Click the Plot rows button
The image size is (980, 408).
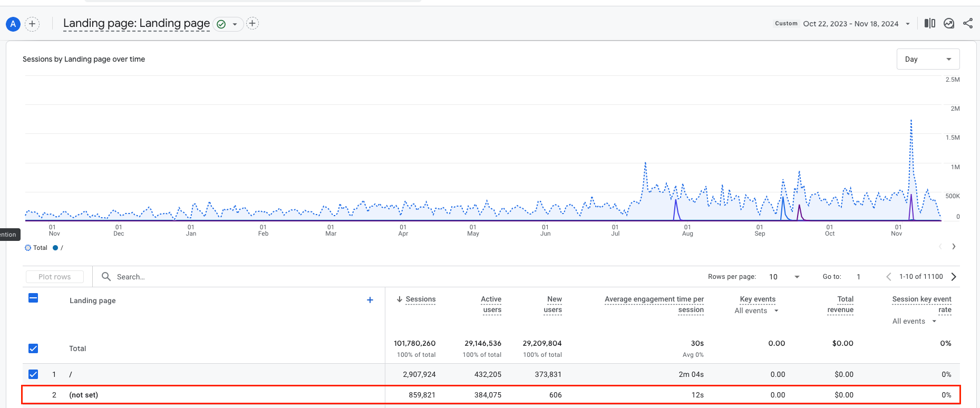tap(54, 277)
